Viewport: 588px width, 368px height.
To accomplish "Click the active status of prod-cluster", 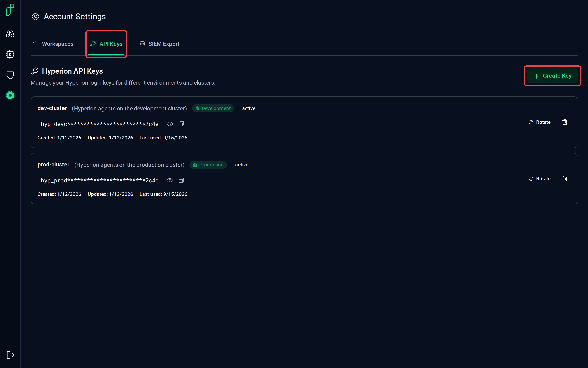I will 242,165.
